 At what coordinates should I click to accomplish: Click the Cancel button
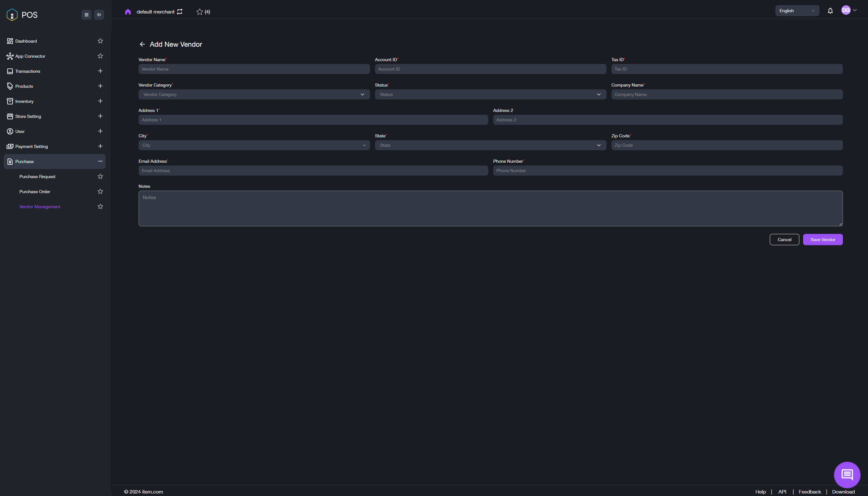point(784,240)
